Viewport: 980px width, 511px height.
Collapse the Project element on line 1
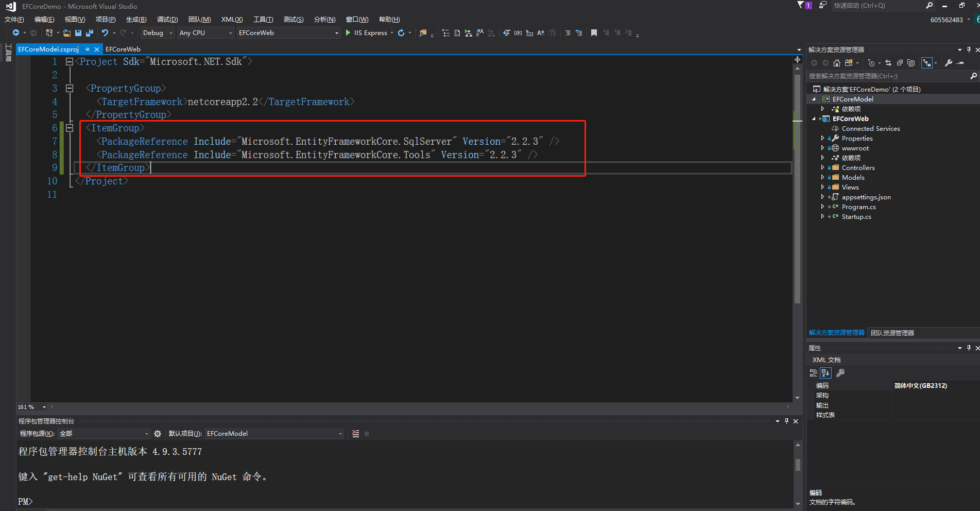(x=70, y=62)
